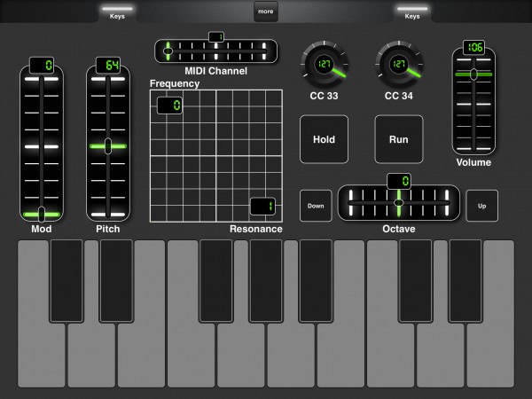The height and width of the screenshot is (399, 532).
Task: Click the Octave value display showing 0
Action: [x=399, y=181]
